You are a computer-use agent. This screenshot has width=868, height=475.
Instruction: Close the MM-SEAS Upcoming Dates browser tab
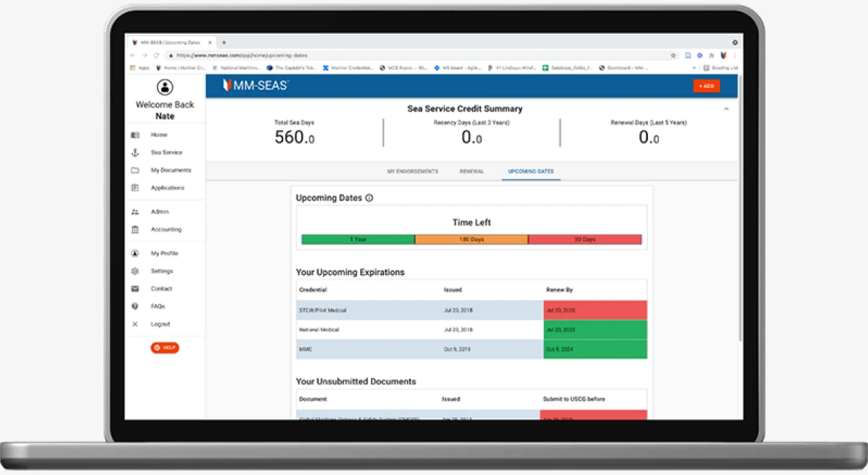click(210, 43)
